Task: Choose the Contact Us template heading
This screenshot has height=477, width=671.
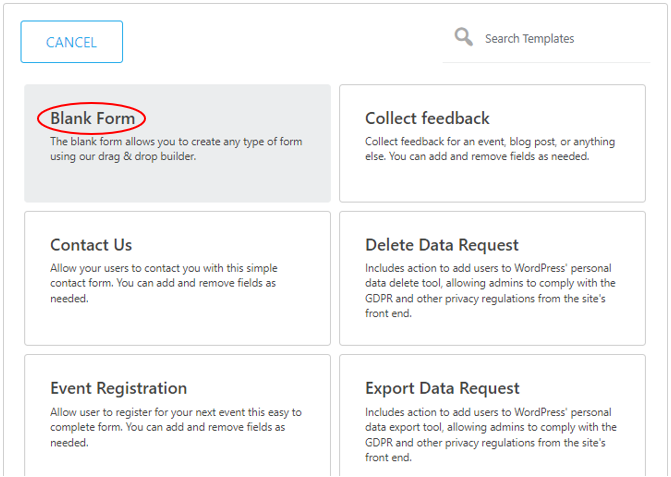Action: click(91, 245)
